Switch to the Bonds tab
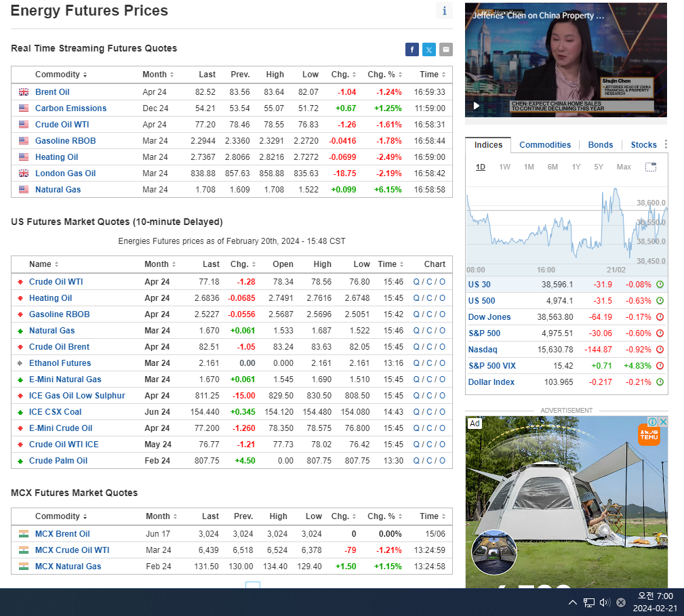Screen dimensions: 684x616 coord(600,145)
